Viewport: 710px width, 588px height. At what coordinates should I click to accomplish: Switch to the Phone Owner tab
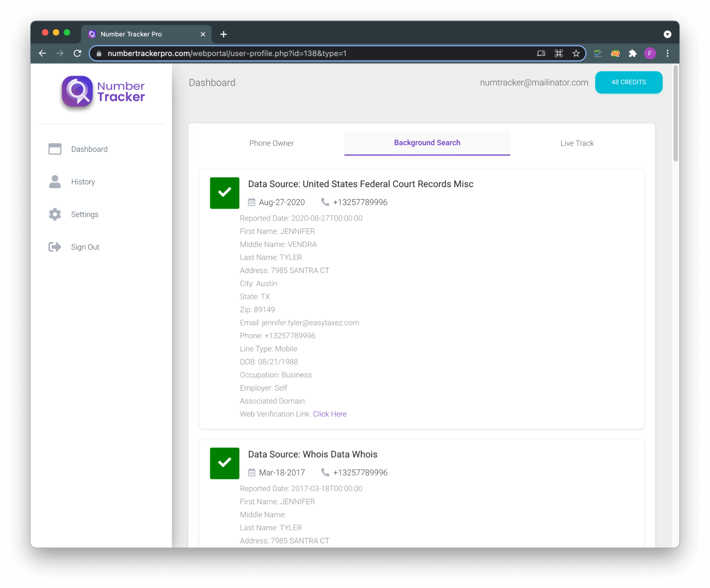(x=271, y=143)
